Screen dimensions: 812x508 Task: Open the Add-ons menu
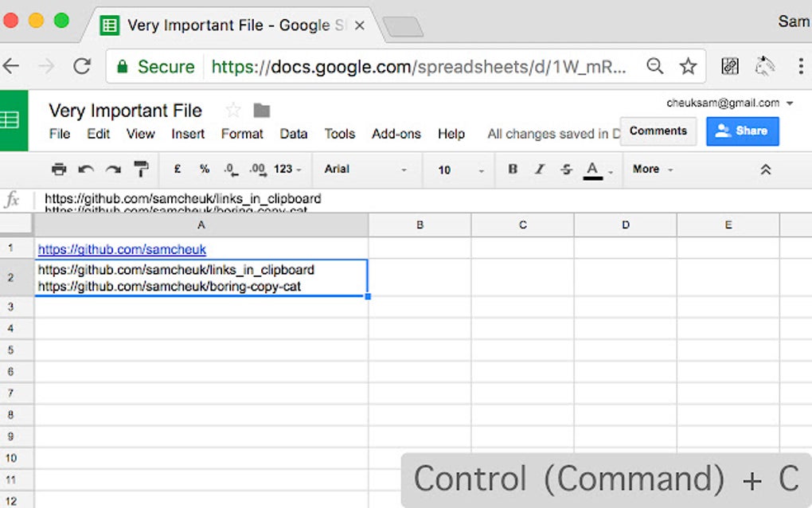coord(396,134)
